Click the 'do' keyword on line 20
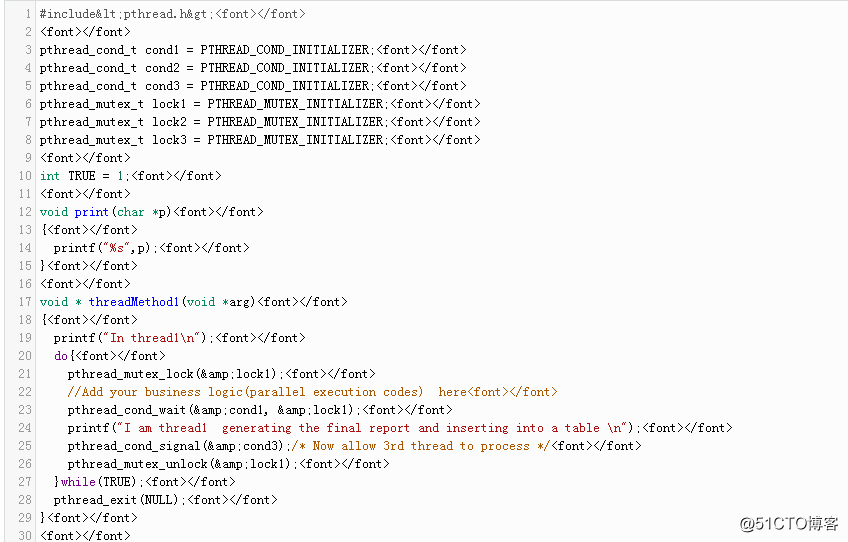The image size is (848, 542). click(x=61, y=356)
